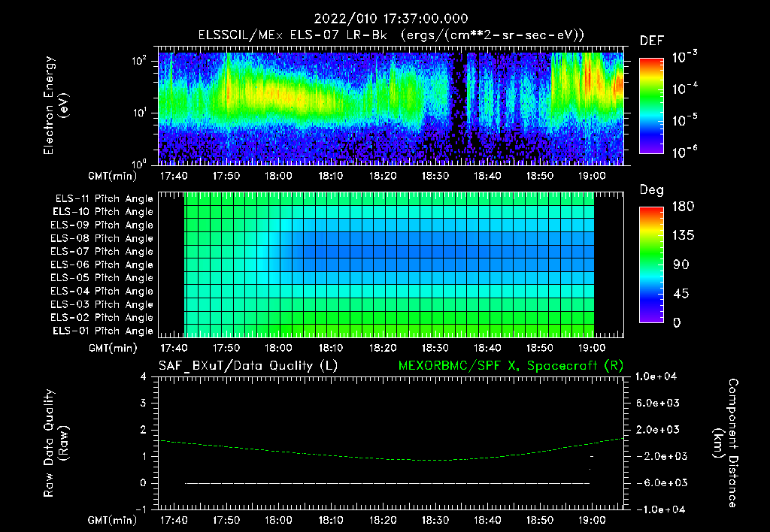Select the Raw Data Quality (Raw) axis label
770x532 pixels.
(x=56, y=443)
